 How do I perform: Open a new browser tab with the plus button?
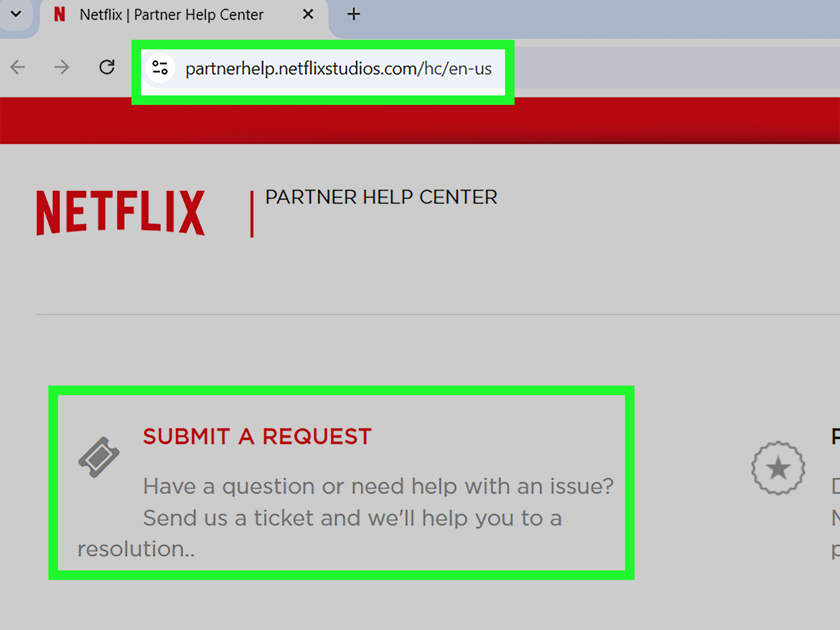pos(353,14)
